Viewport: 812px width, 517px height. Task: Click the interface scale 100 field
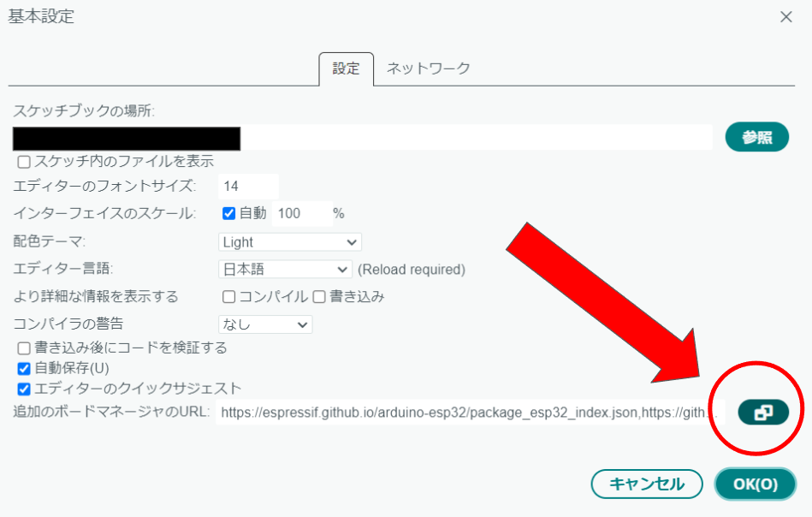pos(302,213)
